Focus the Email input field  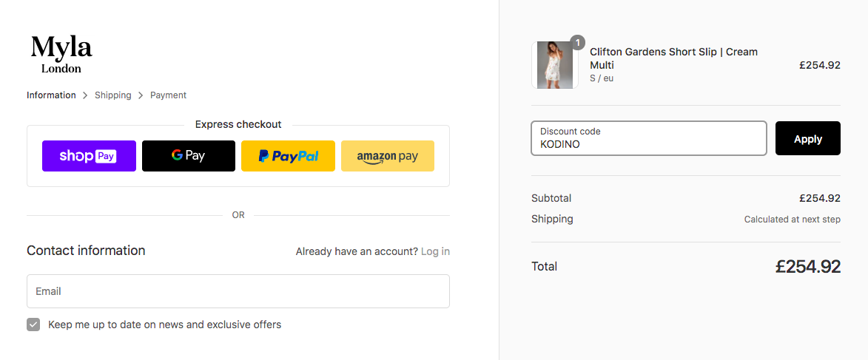point(238,291)
